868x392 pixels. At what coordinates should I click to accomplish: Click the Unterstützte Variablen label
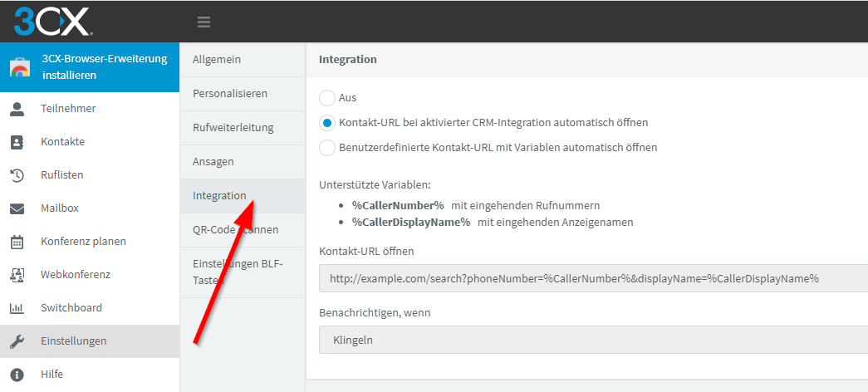pos(375,185)
